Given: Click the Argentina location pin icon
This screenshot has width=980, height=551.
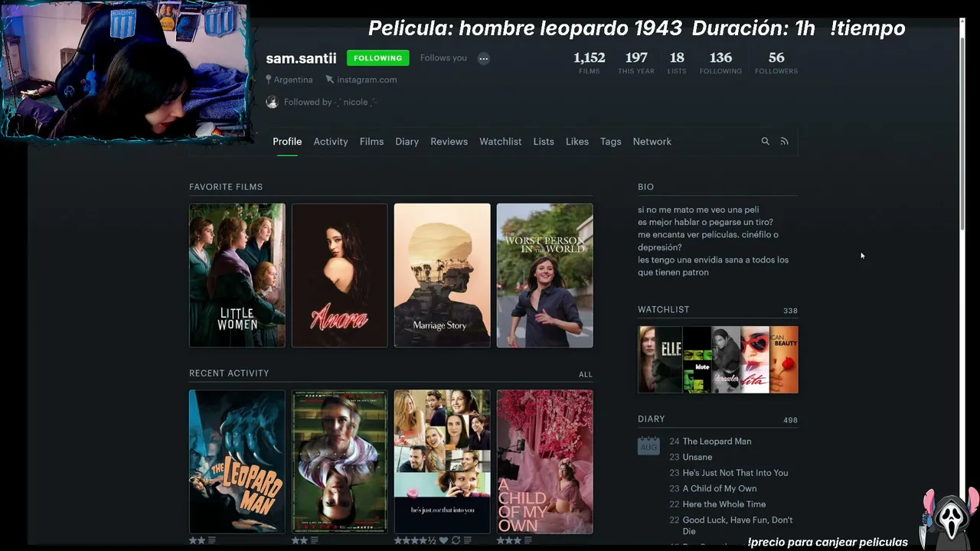Looking at the screenshot, I should (x=269, y=80).
